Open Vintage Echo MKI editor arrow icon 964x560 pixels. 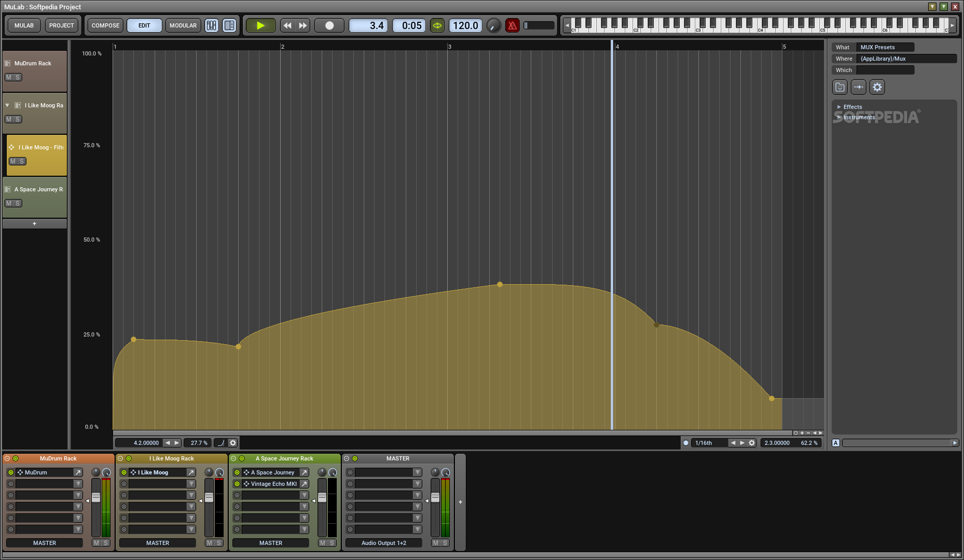[x=304, y=484]
